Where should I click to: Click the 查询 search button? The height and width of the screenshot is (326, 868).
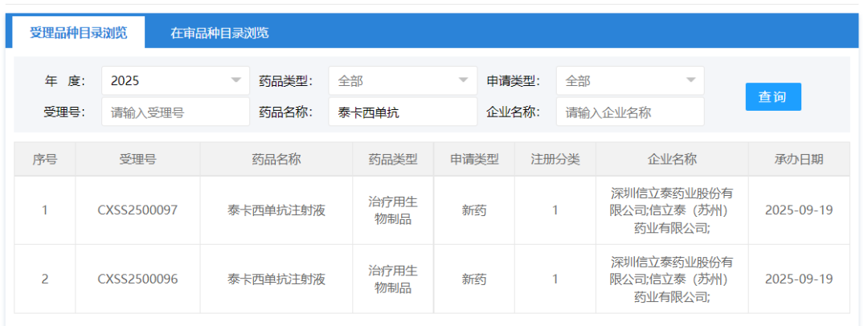pos(772,96)
